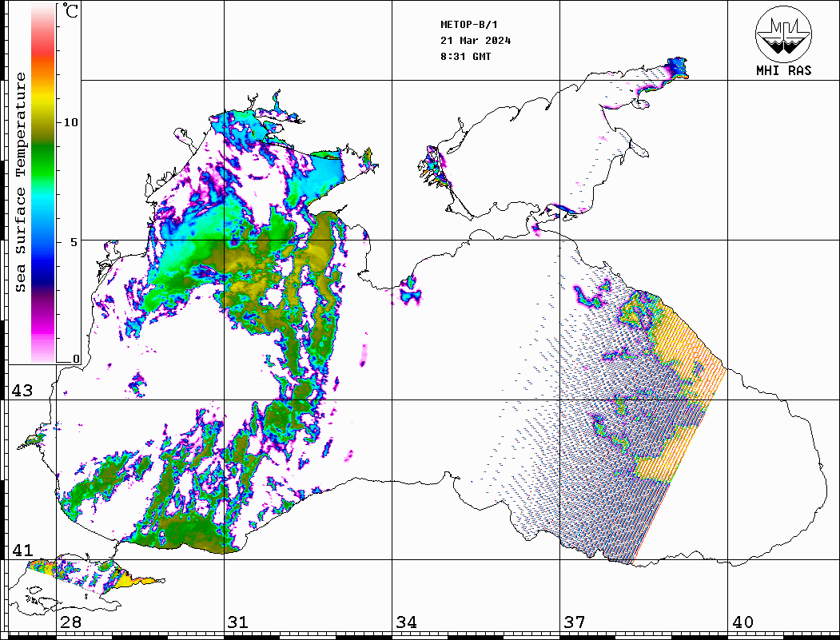Image resolution: width=840 pixels, height=640 pixels.
Task: Click the 10 tick label on legend
Action: 70,122
